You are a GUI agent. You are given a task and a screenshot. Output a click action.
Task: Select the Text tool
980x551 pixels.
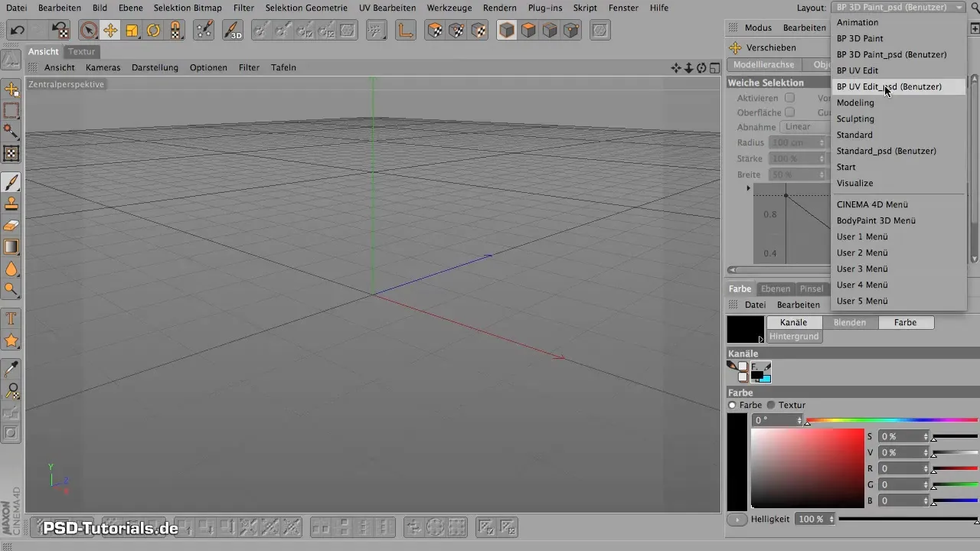point(11,318)
